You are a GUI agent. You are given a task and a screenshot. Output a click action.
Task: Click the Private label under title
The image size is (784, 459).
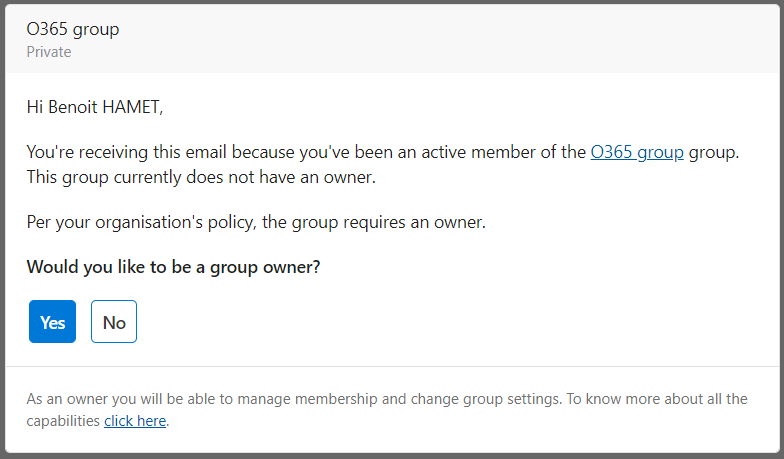click(x=49, y=52)
